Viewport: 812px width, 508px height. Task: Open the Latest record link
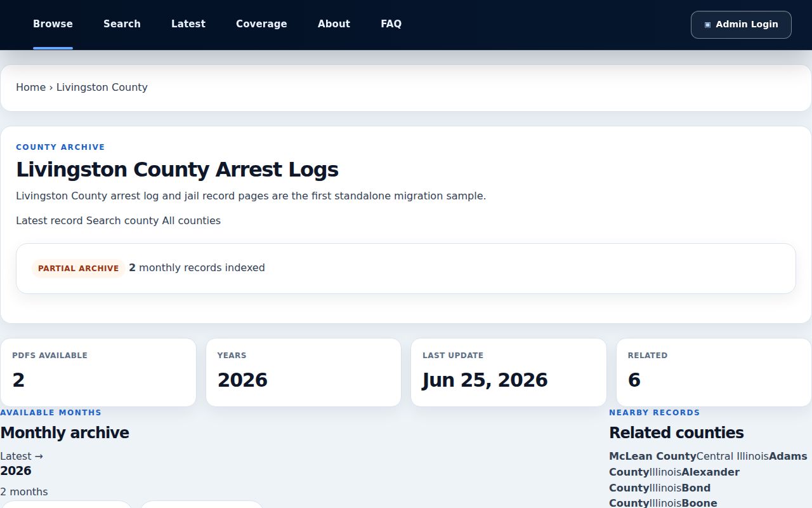49,221
